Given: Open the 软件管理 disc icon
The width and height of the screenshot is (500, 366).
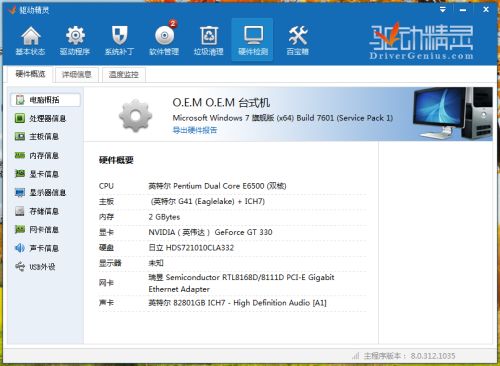Looking at the screenshot, I should tap(164, 36).
